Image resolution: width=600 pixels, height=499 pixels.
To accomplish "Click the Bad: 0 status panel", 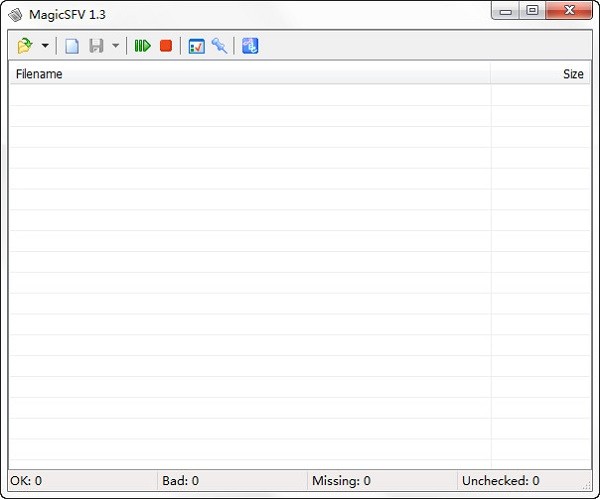I will tap(230, 481).
